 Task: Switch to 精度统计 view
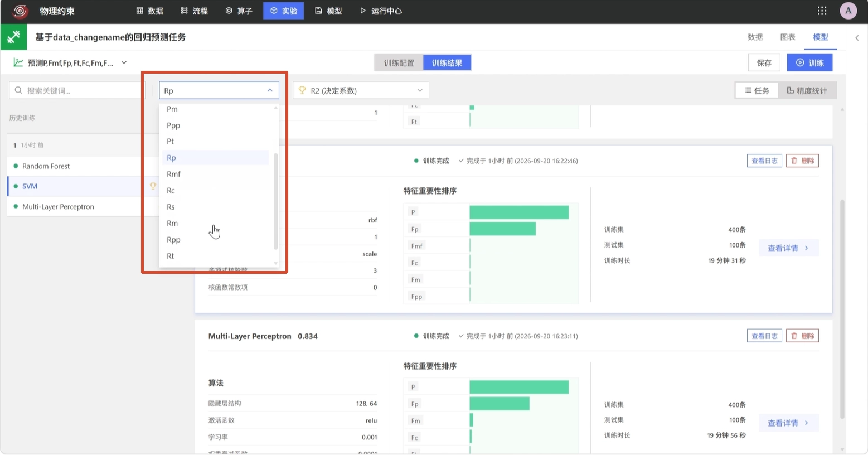coord(807,90)
